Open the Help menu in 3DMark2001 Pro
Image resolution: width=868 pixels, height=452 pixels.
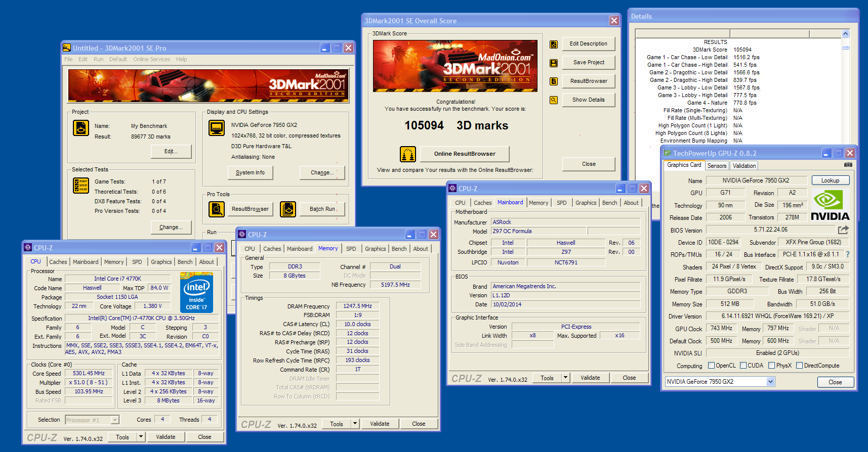tap(181, 59)
